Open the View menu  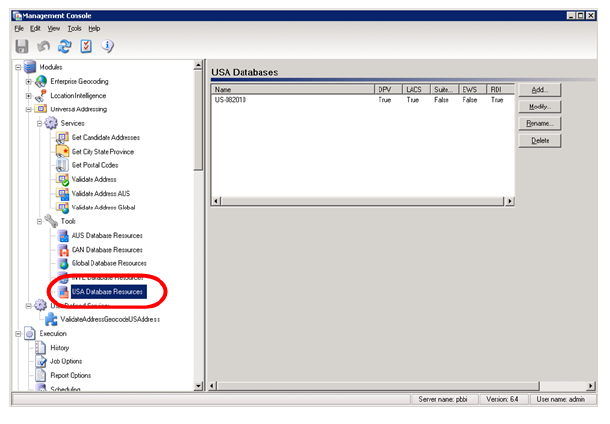54,28
